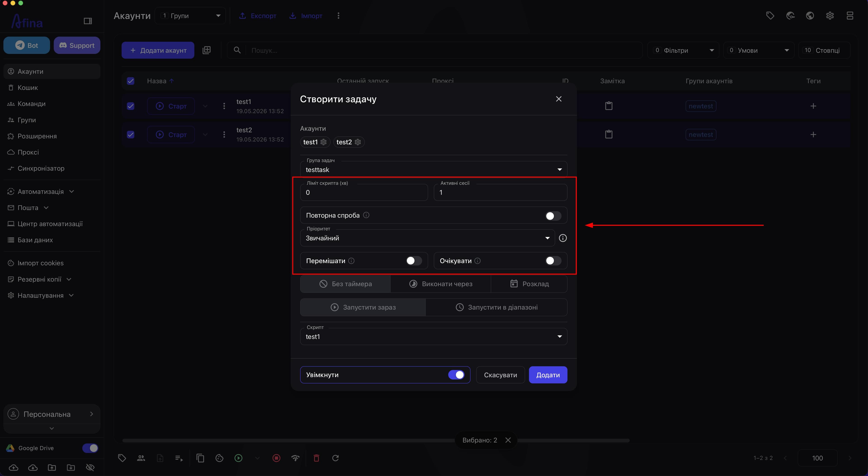Enable the Очікувати switch
Viewport: 868px width, 476px height.
553,260
